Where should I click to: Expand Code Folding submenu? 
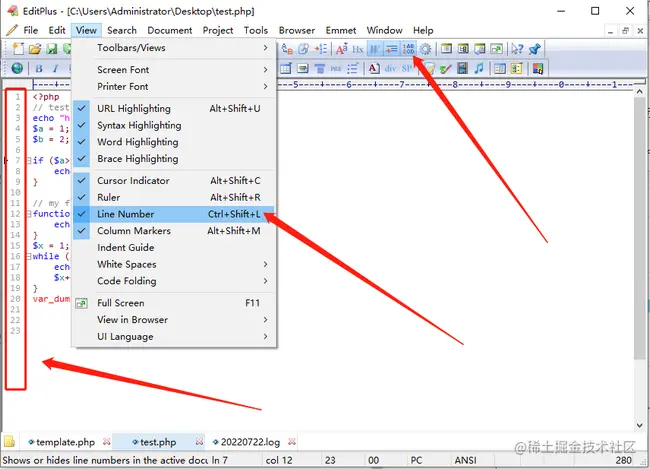pyautogui.click(x=173, y=281)
